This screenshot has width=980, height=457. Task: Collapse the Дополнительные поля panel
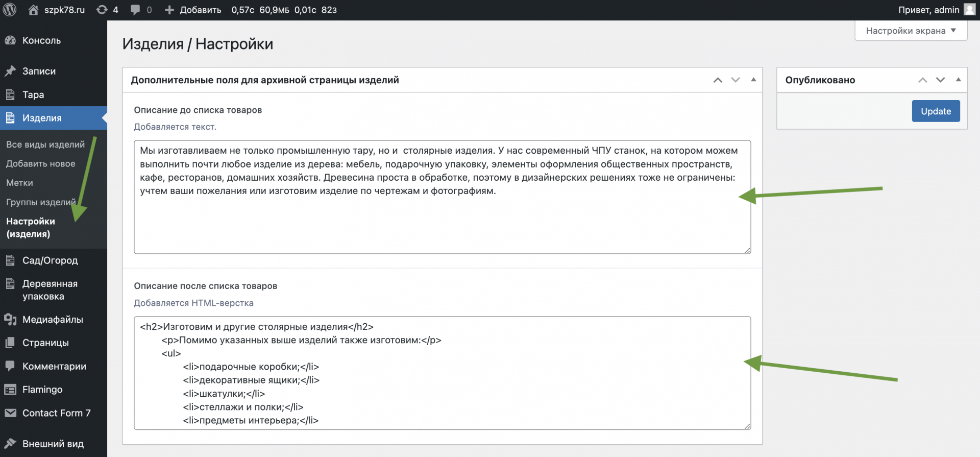tap(753, 80)
